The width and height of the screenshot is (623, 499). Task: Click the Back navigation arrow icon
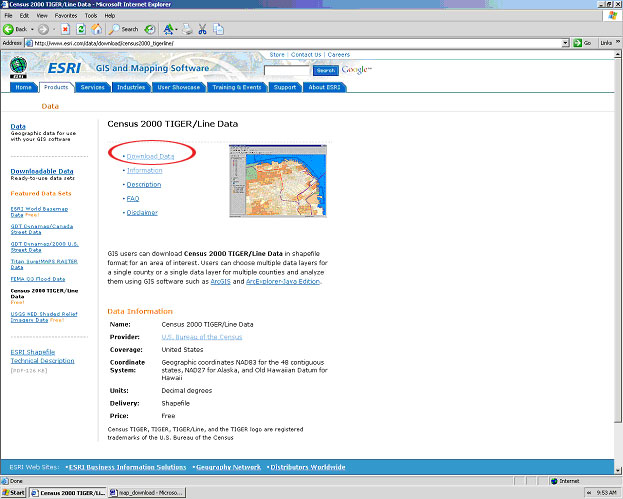coord(8,29)
